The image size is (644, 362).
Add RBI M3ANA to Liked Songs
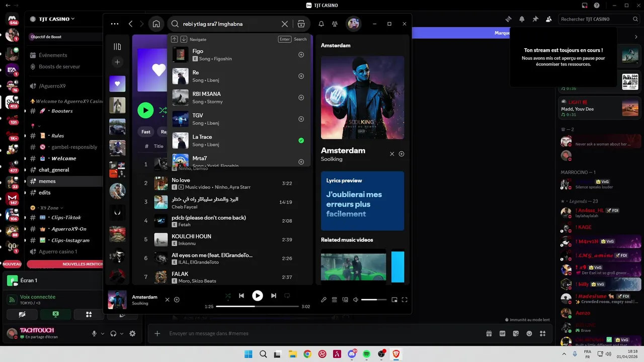pyautogui.click(x=301, y=98)
